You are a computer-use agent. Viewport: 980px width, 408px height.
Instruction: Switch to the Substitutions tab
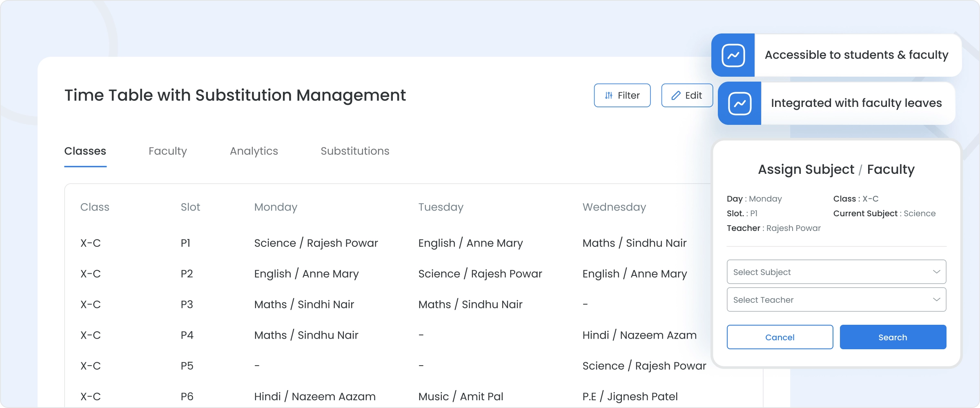pyautogui.click(x=355, y=151)
